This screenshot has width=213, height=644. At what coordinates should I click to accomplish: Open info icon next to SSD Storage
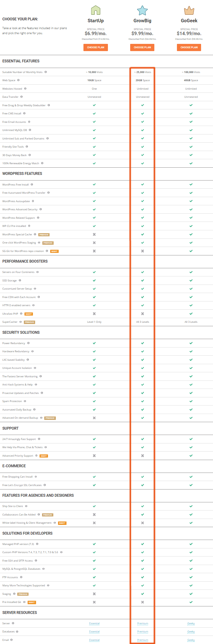click(20, 280)
